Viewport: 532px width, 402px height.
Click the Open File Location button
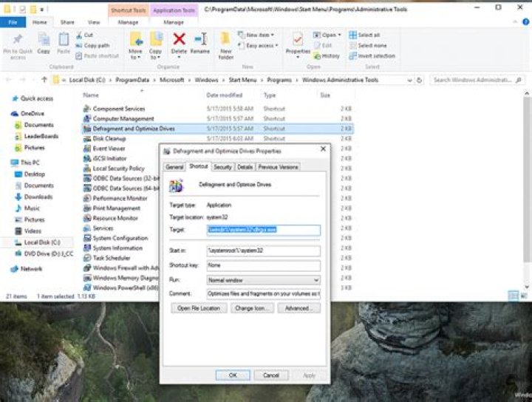[199, 308]
